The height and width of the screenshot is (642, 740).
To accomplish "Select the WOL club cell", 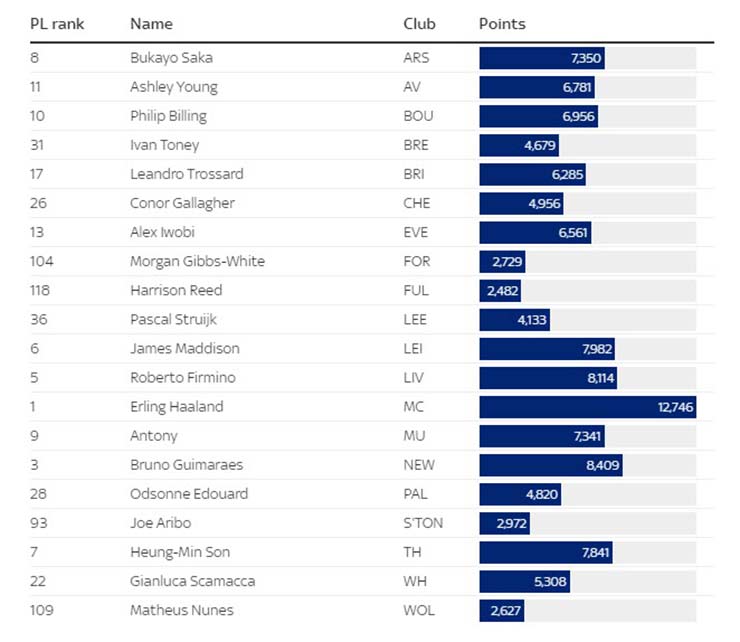I will 418,610.
